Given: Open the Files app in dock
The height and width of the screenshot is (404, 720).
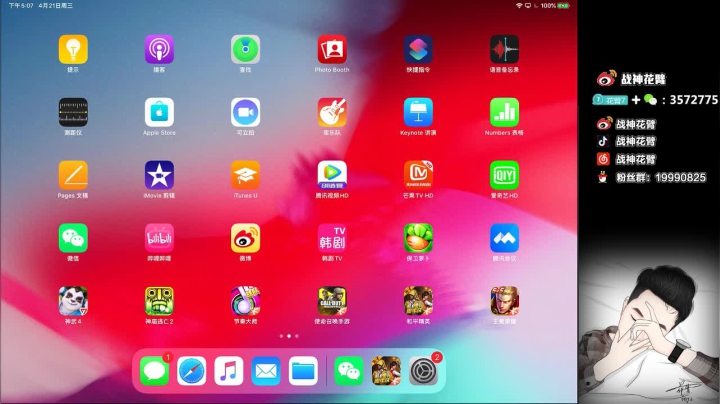Looking at the screenshot, I should pos(303,370).
